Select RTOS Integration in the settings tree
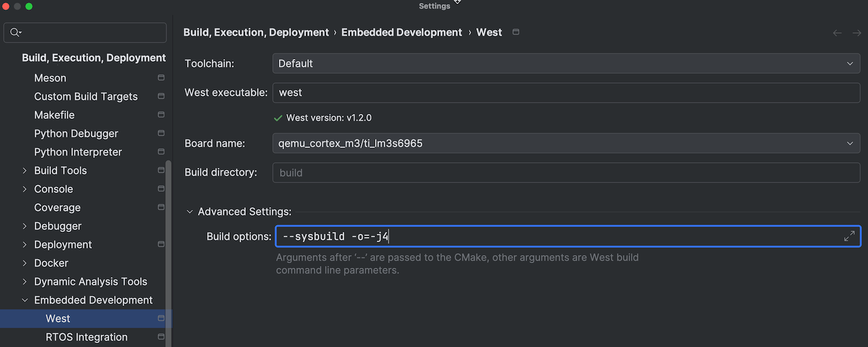 coord(86,337)
